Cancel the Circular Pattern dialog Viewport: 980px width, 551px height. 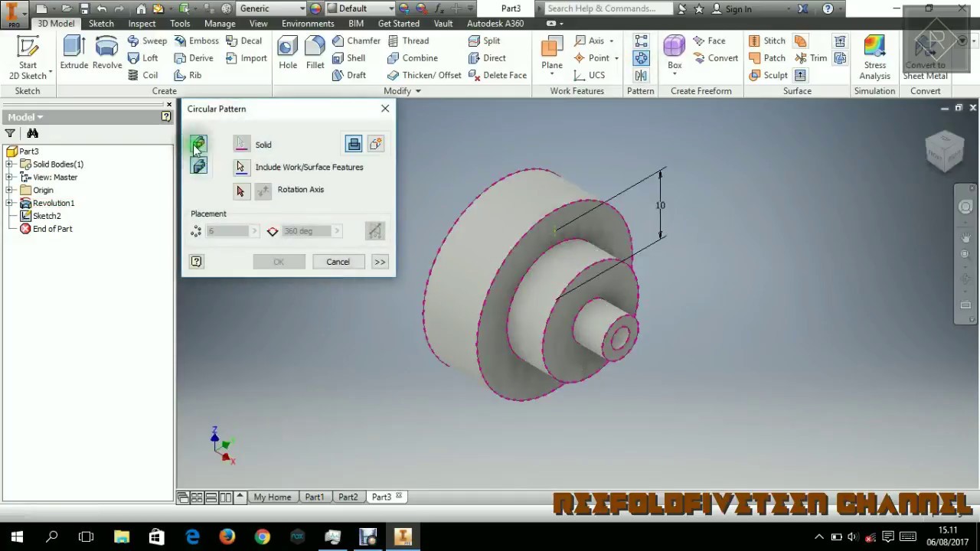tap(338, 262)
